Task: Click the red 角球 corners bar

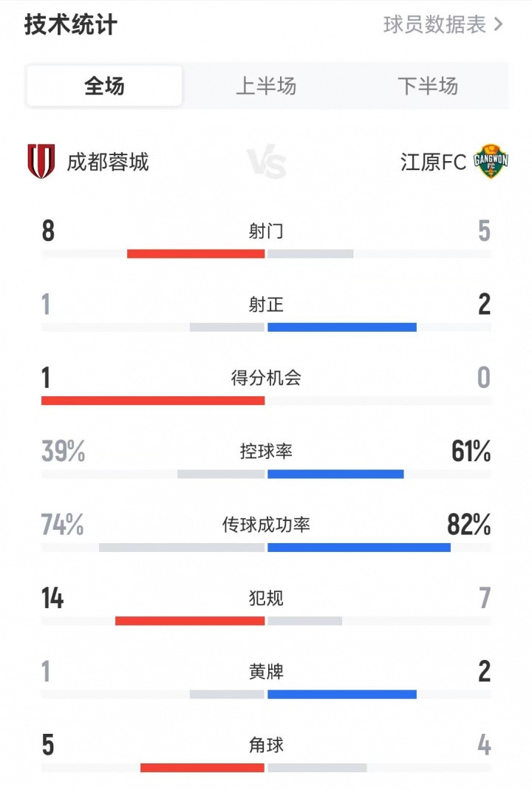Action: (202, 768)
